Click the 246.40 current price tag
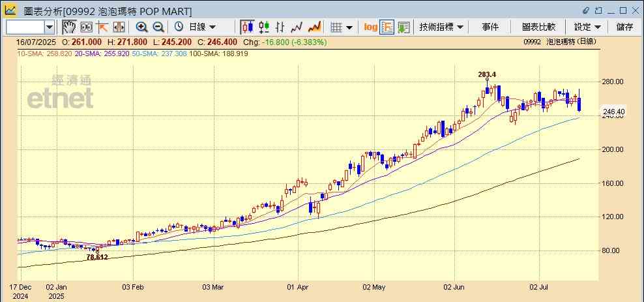Image resolution: width=644 pixels, height=302 pixels. [613, 112]
